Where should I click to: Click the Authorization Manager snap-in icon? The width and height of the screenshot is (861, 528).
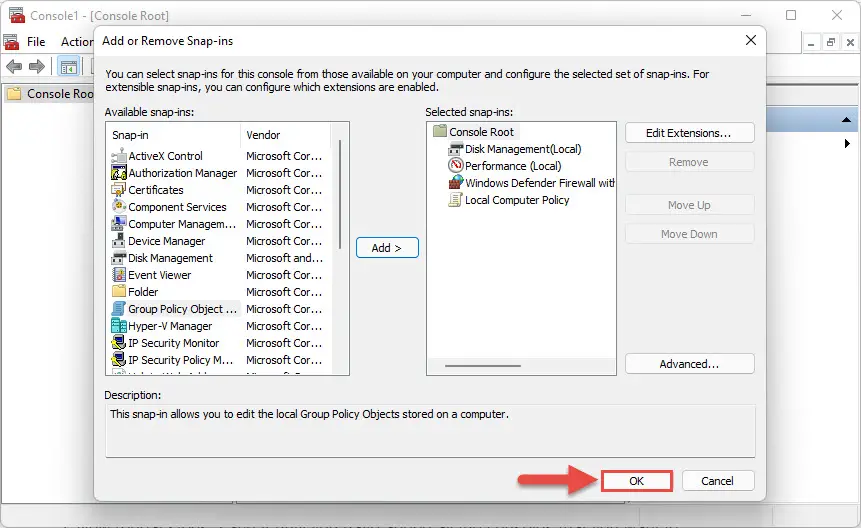click(x=119, y=173)
